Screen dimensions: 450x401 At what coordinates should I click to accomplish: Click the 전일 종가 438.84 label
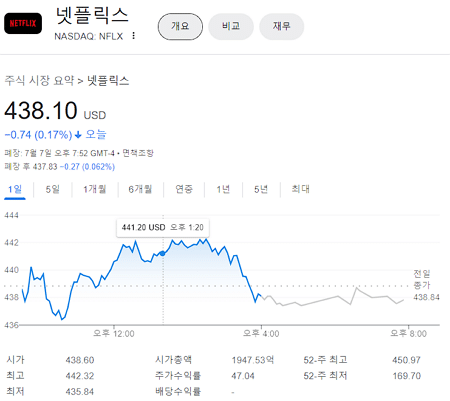(426, 285)
